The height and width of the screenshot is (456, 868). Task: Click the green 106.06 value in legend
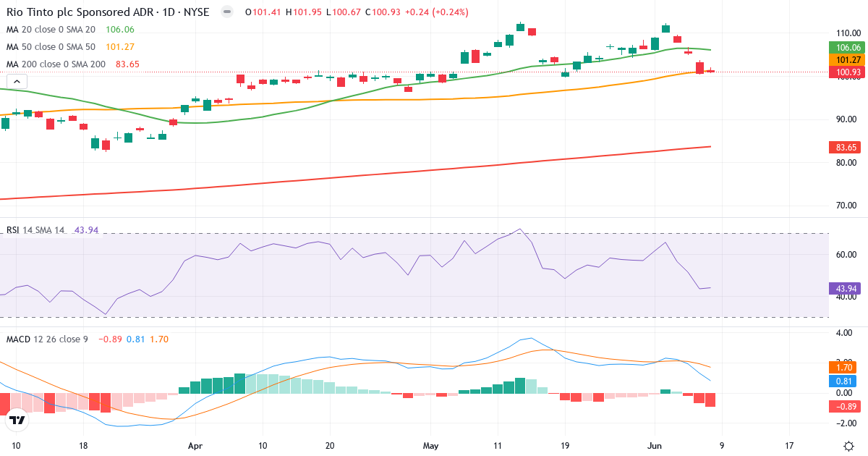120,30
